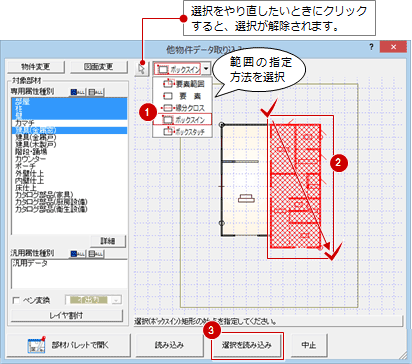Open 部材パレットで開く with calendar icon

(x=68, y=345)
